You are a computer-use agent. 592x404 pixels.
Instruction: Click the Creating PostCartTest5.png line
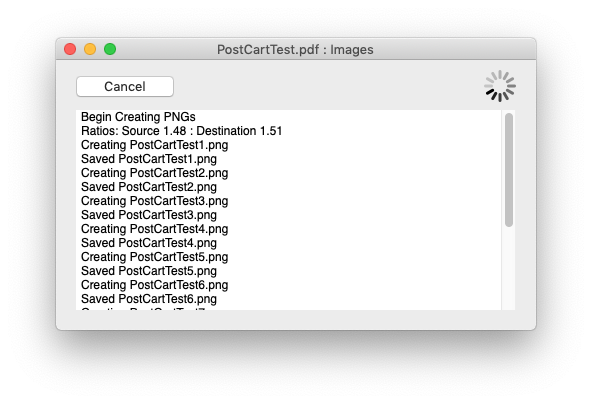154,257
